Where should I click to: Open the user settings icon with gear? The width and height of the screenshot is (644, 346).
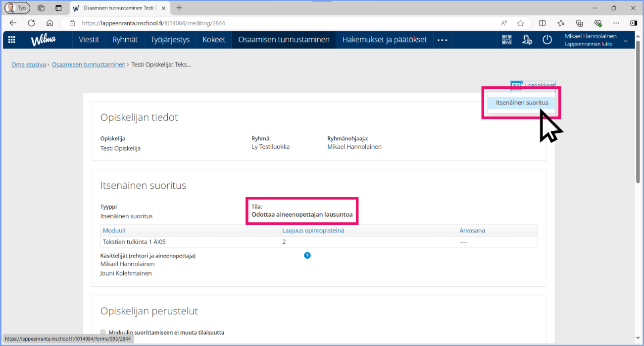527,40
